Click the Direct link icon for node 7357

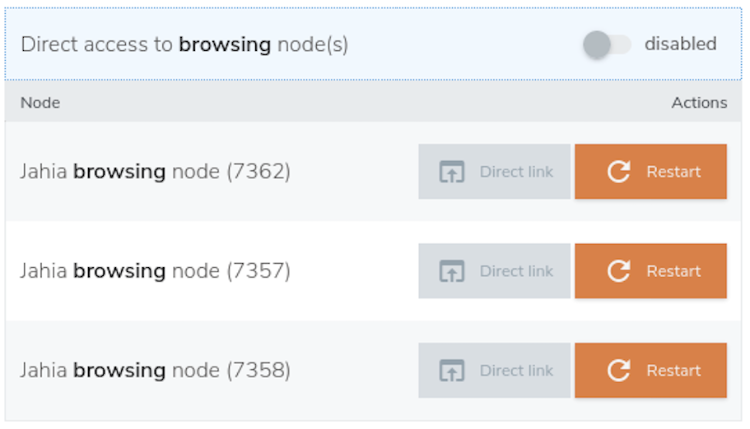click(x=453, y=271)
